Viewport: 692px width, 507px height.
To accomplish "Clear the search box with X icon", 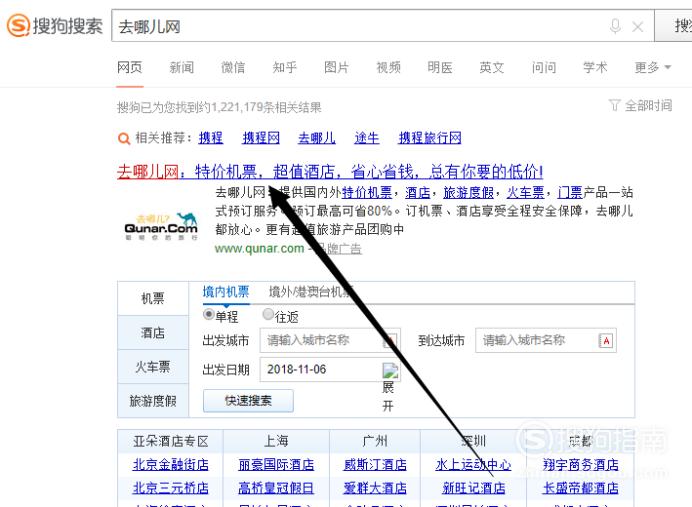I will [x=637, y=27].
